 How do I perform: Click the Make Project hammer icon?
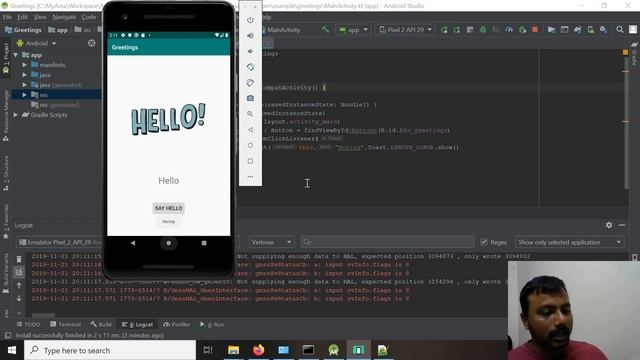pyautogui.click(x=325, y=29)
